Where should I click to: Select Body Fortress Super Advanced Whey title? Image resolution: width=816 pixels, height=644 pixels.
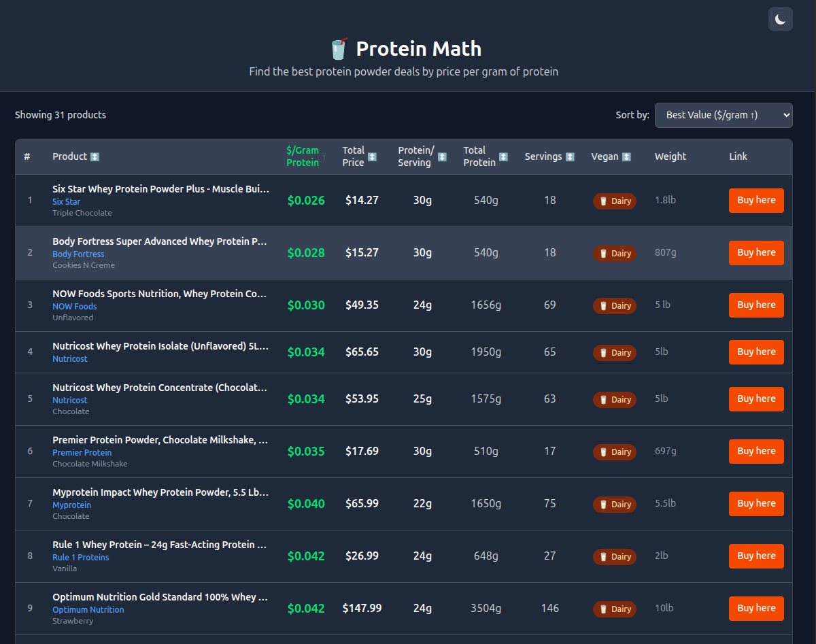160,241
